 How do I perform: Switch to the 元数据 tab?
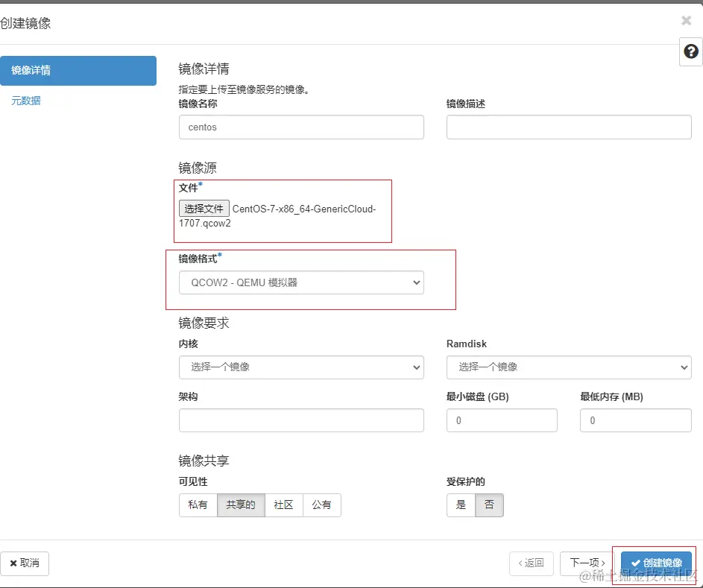coord(26,101)
